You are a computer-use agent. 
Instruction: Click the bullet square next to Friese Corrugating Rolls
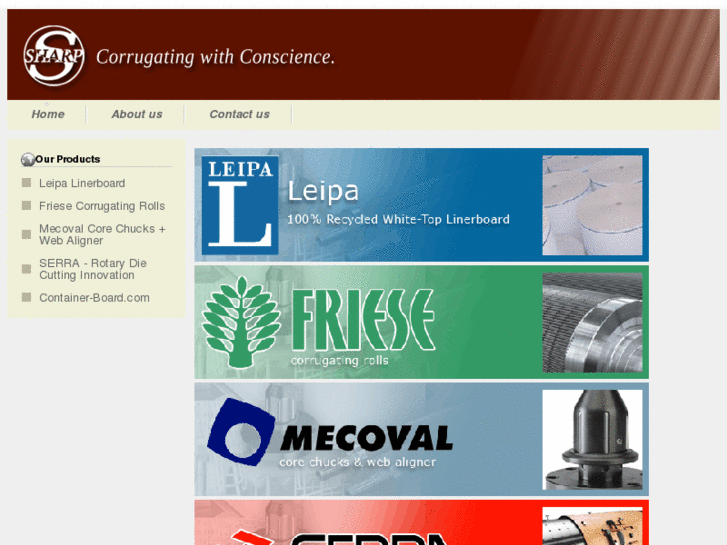pyautogui.click(x=26, y=205)
